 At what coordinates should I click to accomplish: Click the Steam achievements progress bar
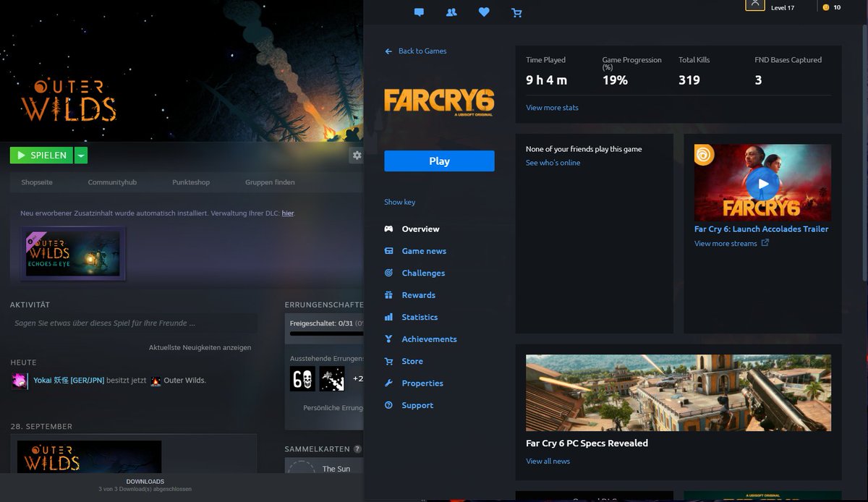click(x=326, y=333)
